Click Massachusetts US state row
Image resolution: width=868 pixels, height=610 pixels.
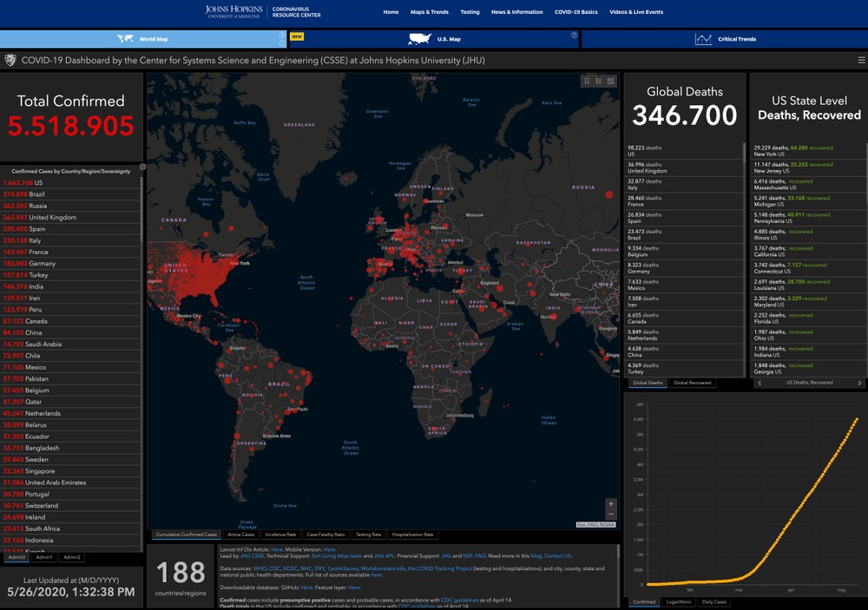point(807,184)
